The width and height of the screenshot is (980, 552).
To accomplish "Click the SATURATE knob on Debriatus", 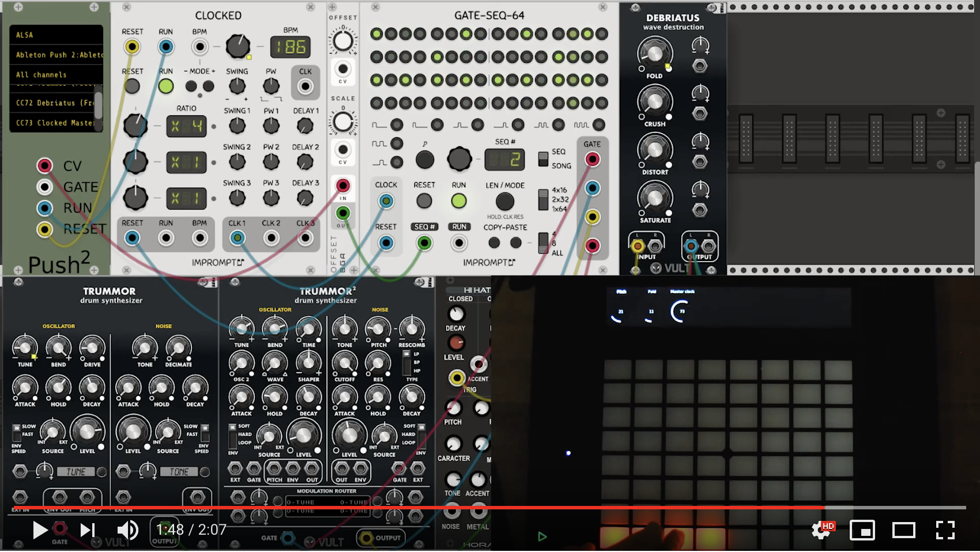I will [x=654, y=198].
